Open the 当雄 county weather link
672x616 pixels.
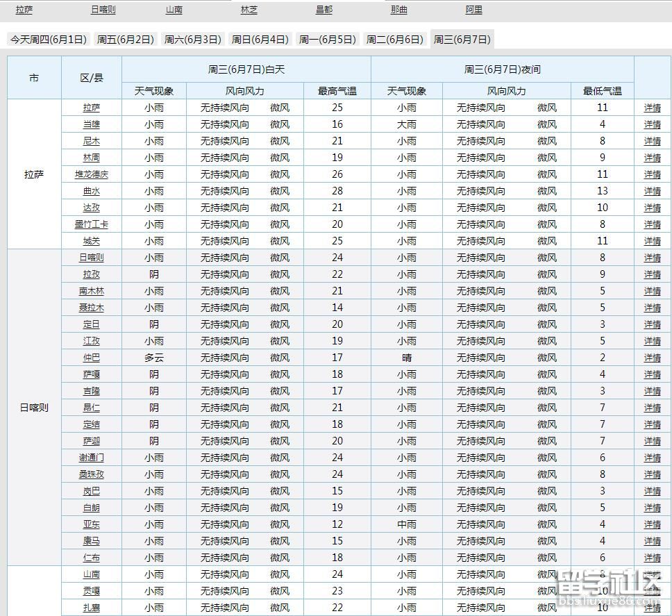tap(91, 124)
